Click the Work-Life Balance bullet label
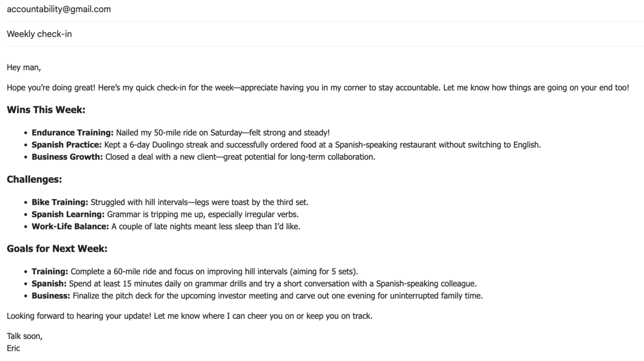This screenshot has height=361, width=644. [70, 227]
